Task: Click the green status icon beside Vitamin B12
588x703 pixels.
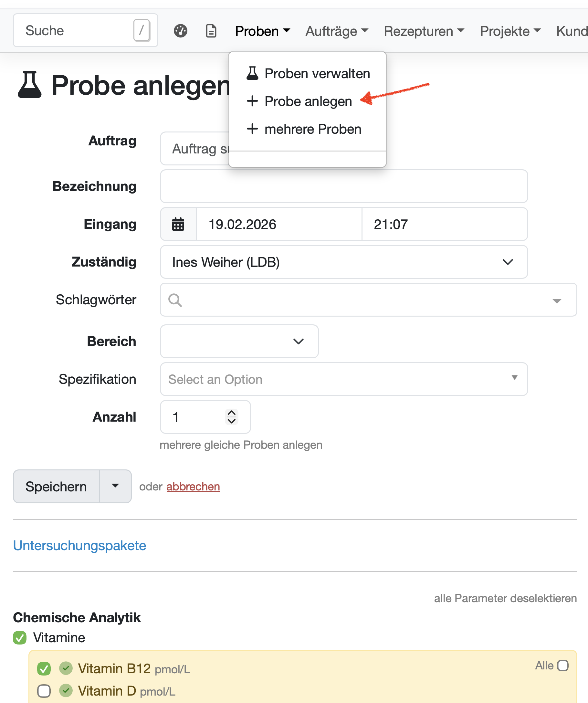Action: tap(66, 668)
